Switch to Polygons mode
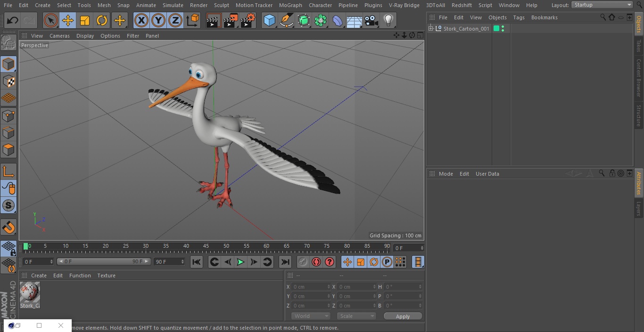Image resolution: width=644 pixels, height=332 pixels. pos(8,150)
